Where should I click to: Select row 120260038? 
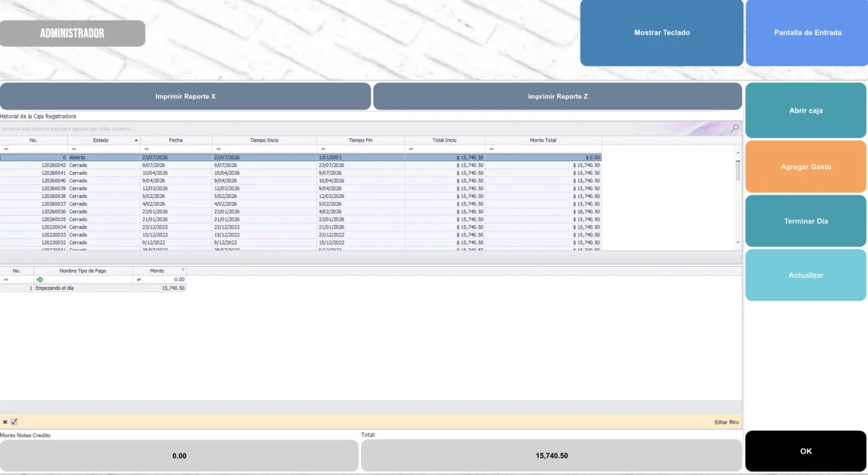(300, 196)
